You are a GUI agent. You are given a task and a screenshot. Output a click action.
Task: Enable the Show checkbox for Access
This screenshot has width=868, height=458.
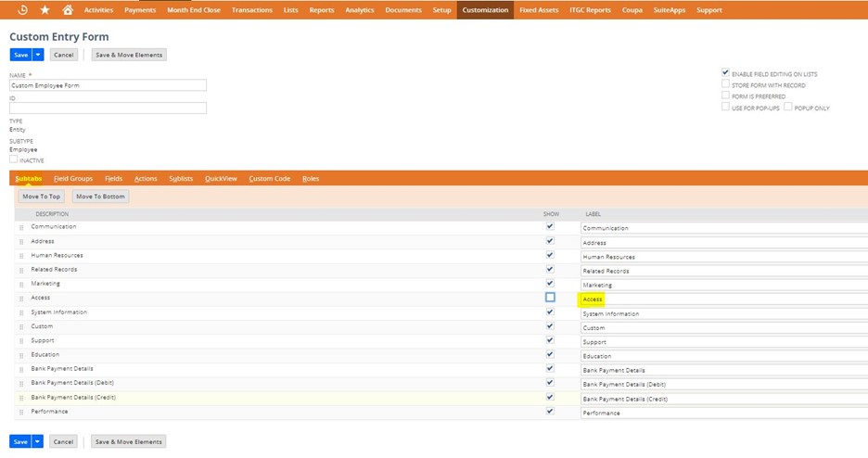coord(550,298)
